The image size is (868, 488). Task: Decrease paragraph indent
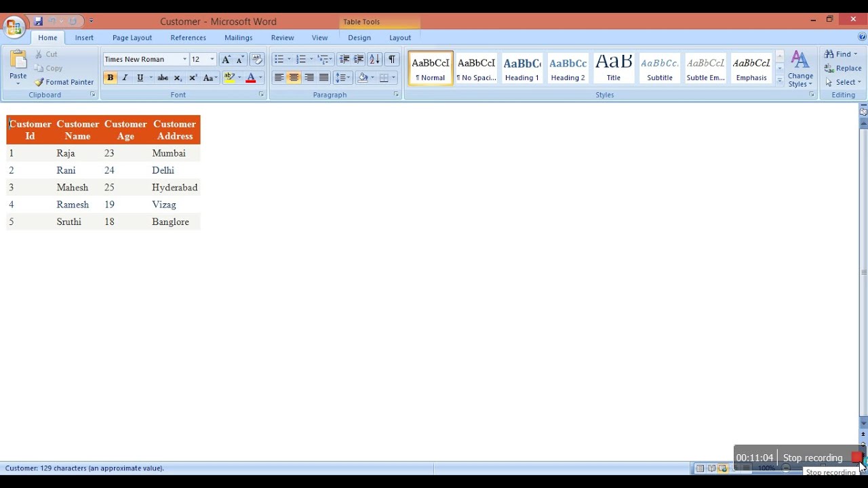pos(344,60)
